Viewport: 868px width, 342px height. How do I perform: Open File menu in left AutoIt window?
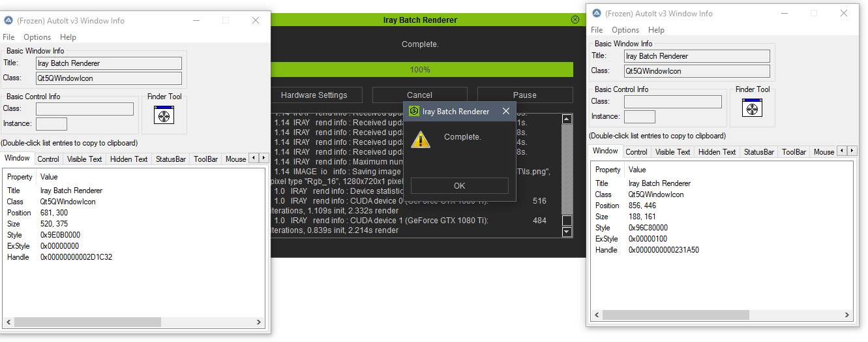click(x=8, y=37)
